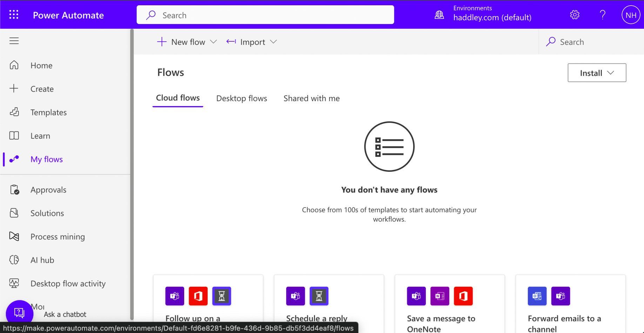Viewport: 644px width, 333px height.
Task: Open the NH account avatar
Action: (631, 15)
